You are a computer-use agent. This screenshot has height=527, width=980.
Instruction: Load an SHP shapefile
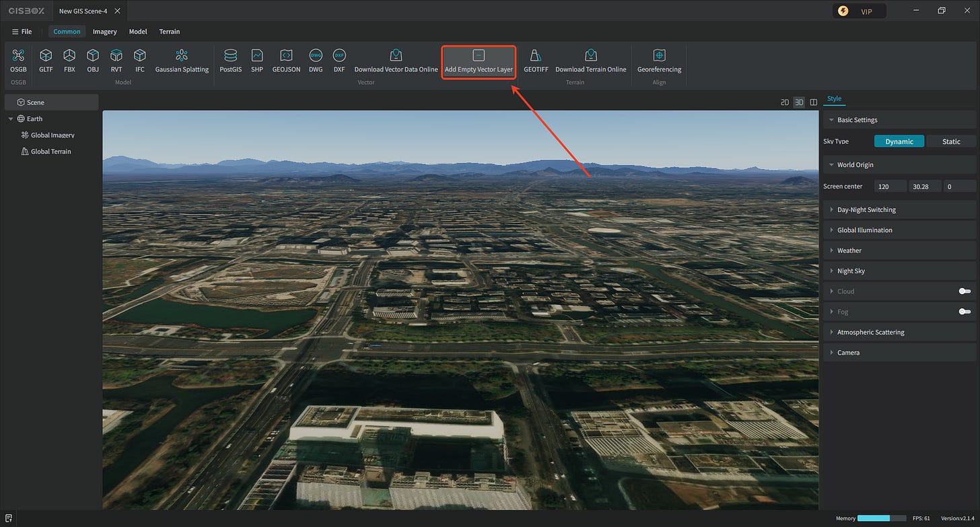tap(257, 61)
